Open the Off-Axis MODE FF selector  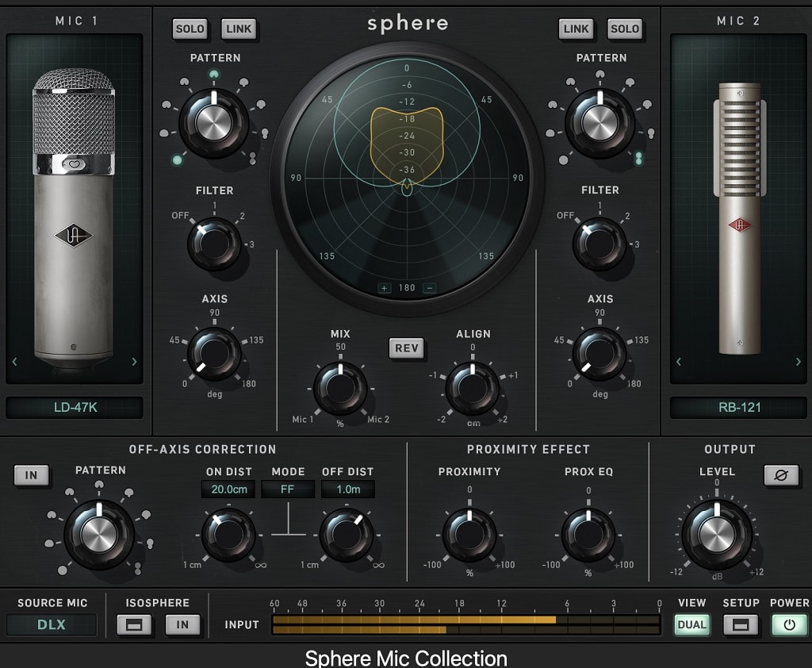[x=287, y=489]
